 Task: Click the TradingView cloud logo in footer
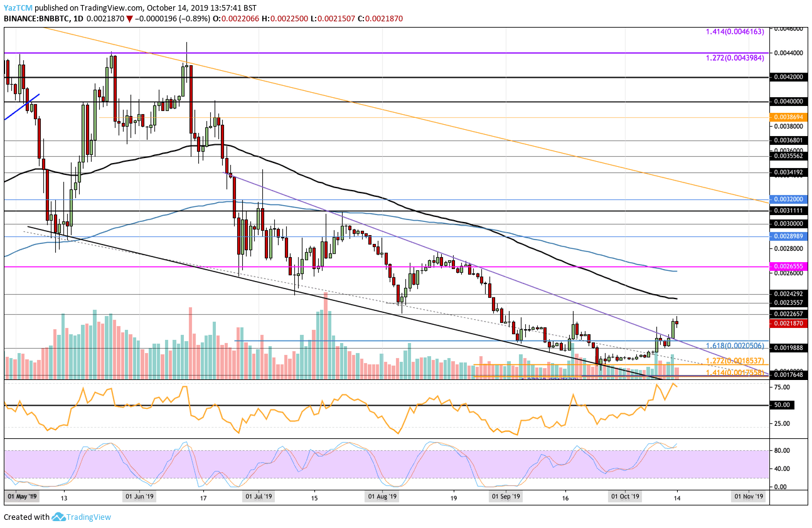(60, 517)
